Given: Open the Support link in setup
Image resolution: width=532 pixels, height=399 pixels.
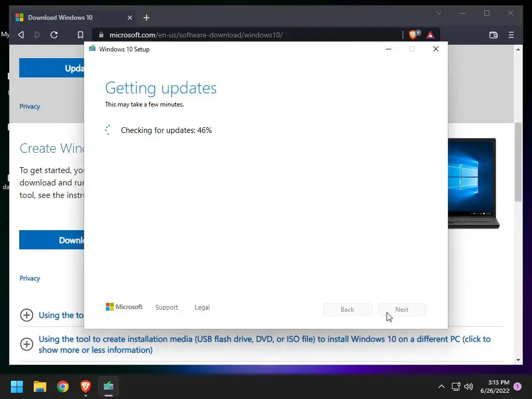Looking at the screenshot, I should click(167, 308).
